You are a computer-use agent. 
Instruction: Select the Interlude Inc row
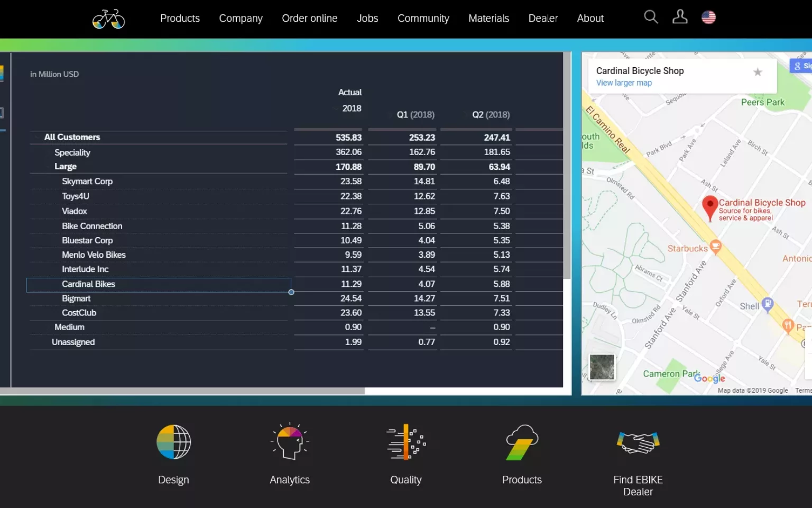(159, 269)
